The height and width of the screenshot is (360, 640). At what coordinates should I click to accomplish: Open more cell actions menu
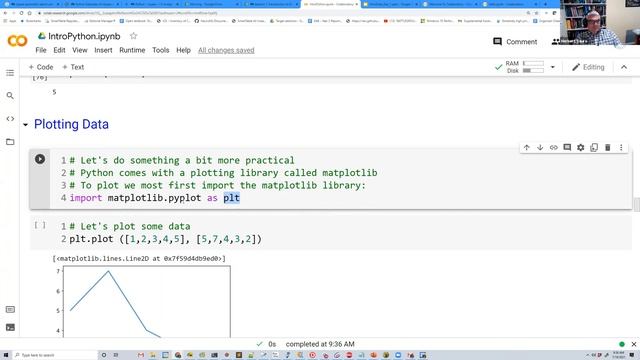point(621,147)
